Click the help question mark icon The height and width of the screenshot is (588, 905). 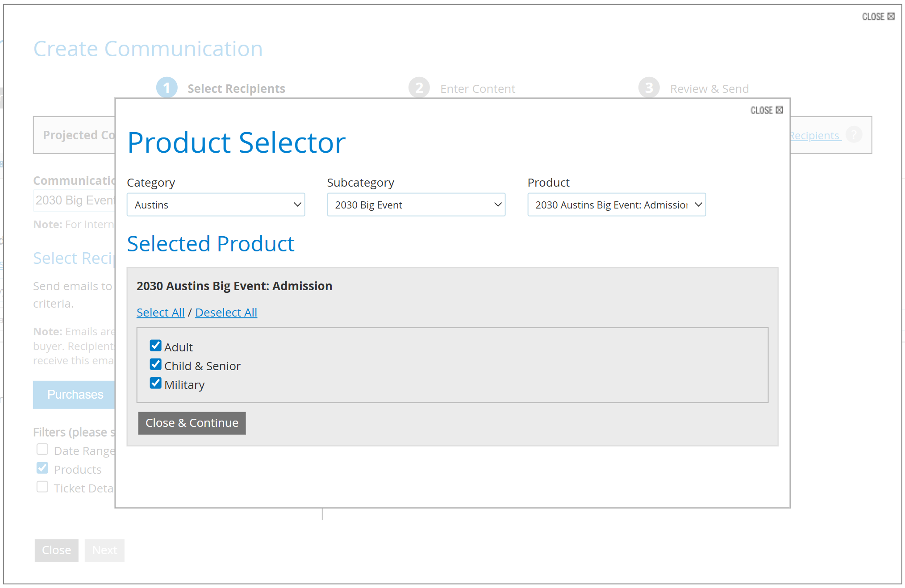click(x=854, y=135)
